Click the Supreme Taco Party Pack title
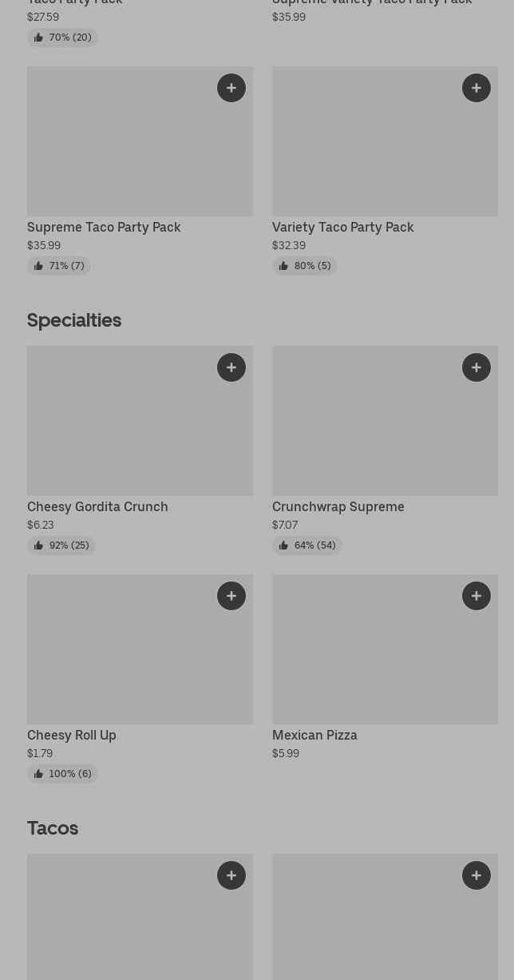 (104, 227)
